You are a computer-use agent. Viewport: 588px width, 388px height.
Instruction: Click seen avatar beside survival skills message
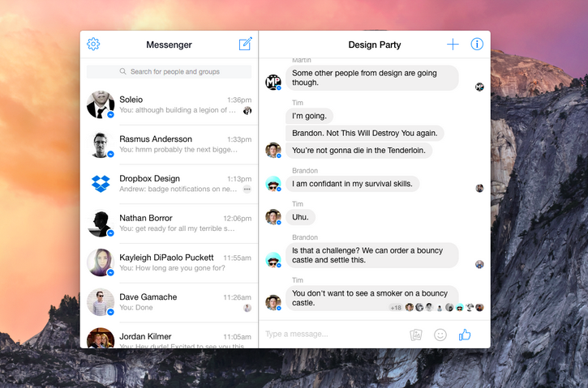(479, 188)
